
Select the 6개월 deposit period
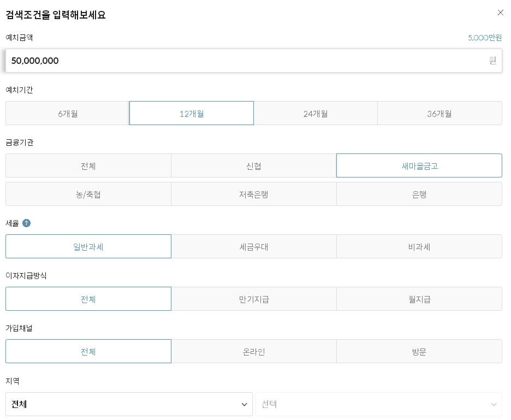coord(68,113)
